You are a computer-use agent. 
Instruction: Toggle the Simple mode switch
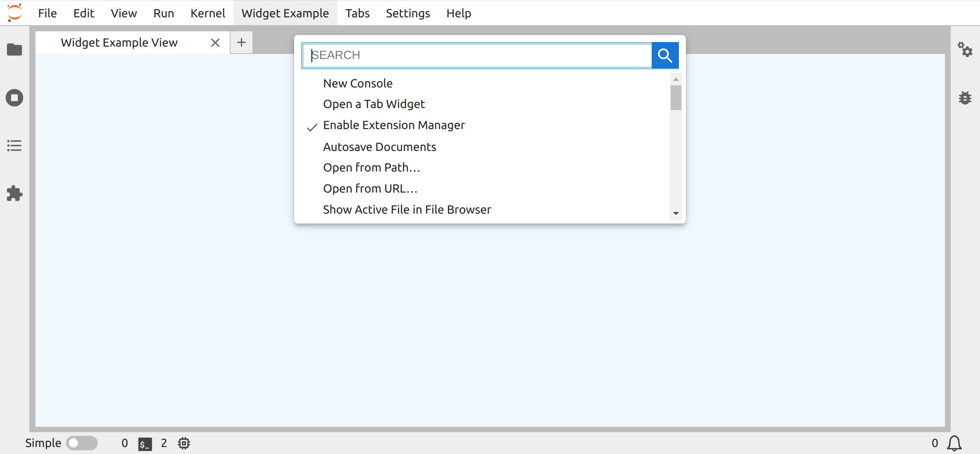(81, 443)
